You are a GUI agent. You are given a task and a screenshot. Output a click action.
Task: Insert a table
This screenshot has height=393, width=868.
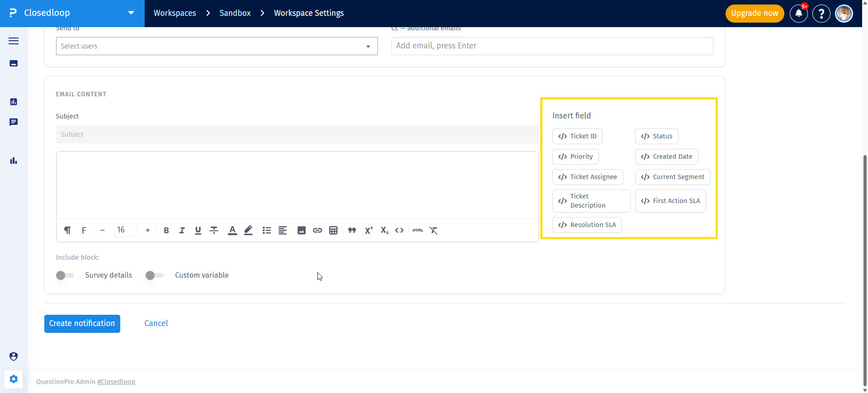pos(333,230)
